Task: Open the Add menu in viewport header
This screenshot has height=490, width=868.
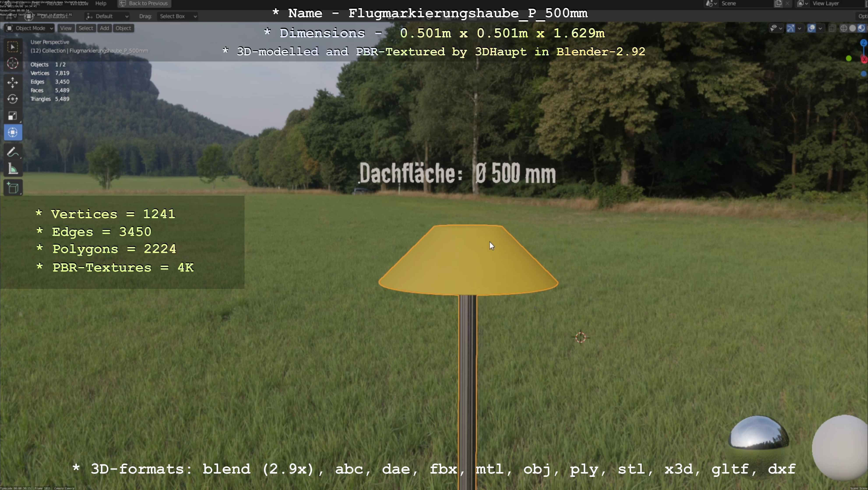Action: (104, 28)
